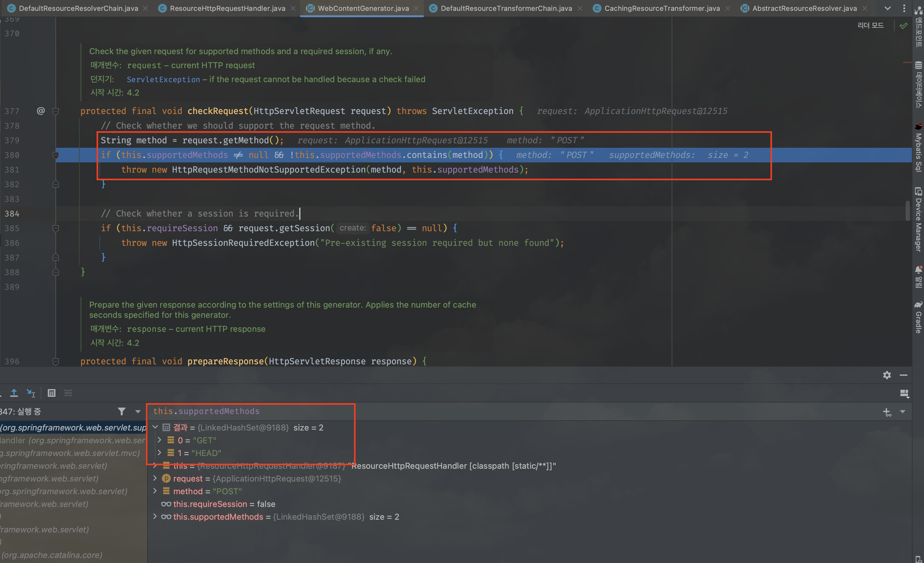Click line number 384 in the gutter
Image resolution: width=924 pixels, height=563 pixels.
11,214
